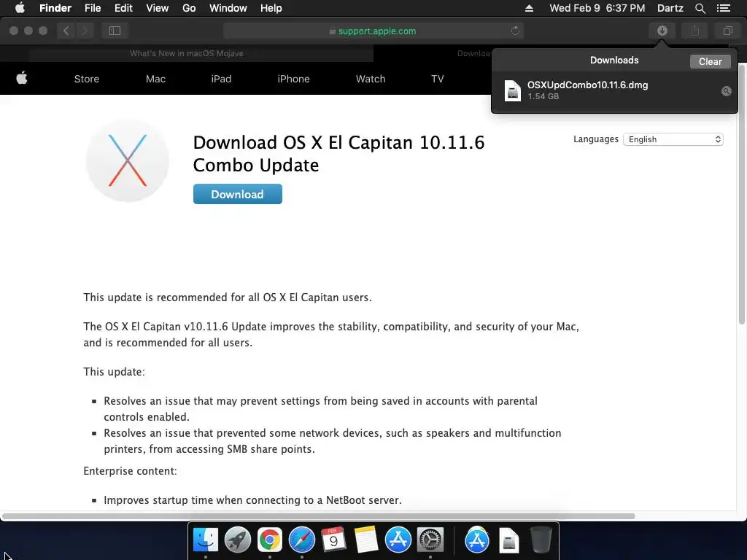Click the date and time in the menu bar
The height and width of the screenshot is (560, 747).
tap(597, 8)
